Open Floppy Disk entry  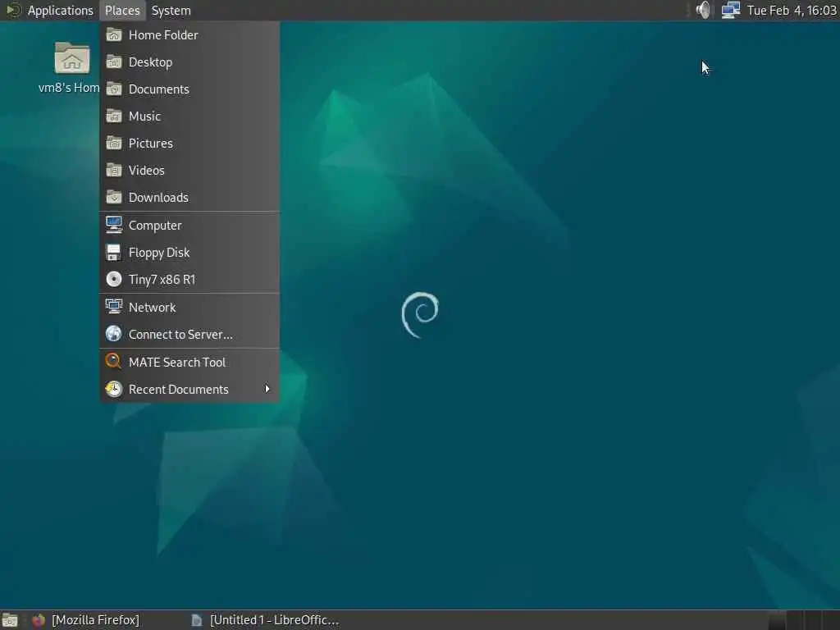pyautogui.click(x=189, y=253)
